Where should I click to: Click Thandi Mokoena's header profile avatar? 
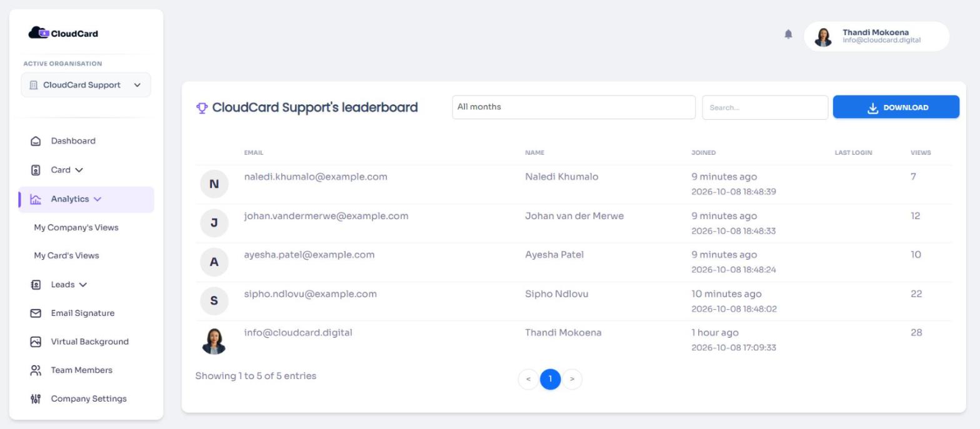pyautogui.click(x=823, y=37)
